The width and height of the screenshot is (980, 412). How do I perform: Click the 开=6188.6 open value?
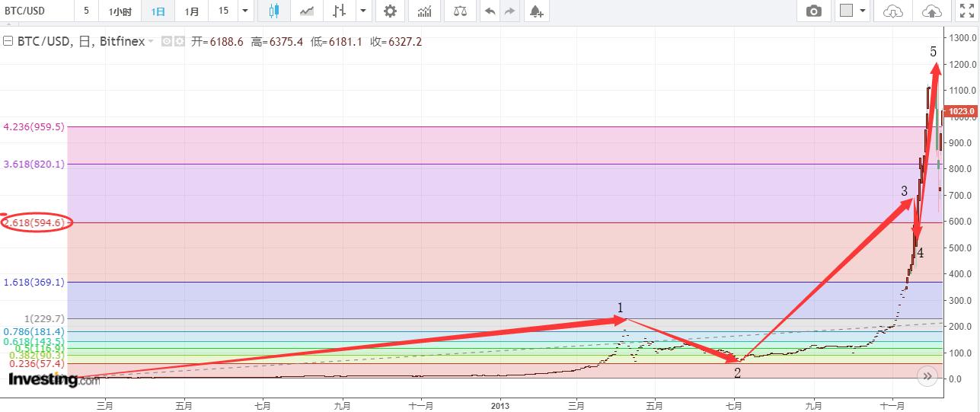coord(217,41)
